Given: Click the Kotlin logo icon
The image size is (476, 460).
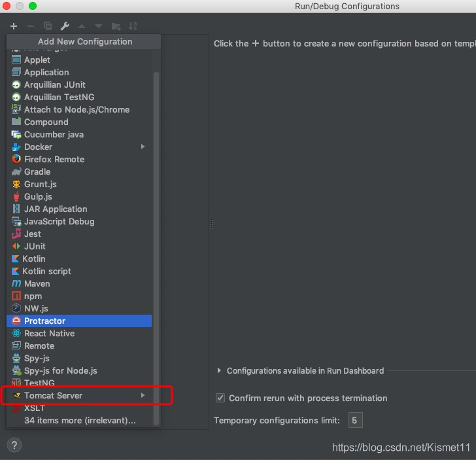Looking at the screenshot, I should pyautogui.click(x=15, y=259).
